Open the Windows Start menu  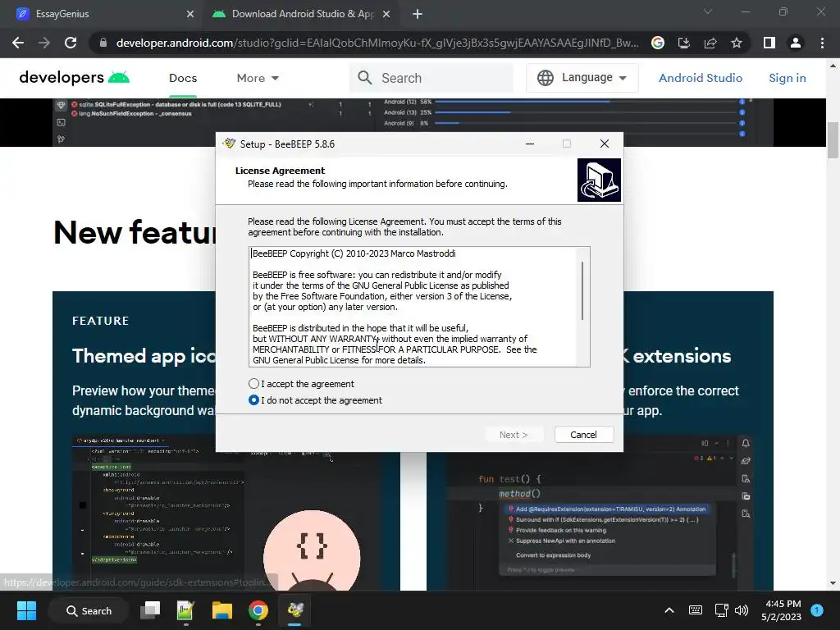point(26,610)
